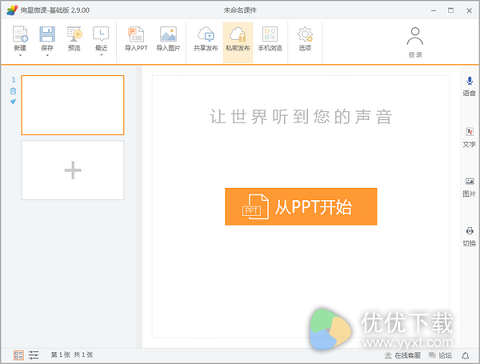This screenshot has height=364, width=480.
Task: Open the dropdown arrow under 新建
Action: [x=20, y=55]
